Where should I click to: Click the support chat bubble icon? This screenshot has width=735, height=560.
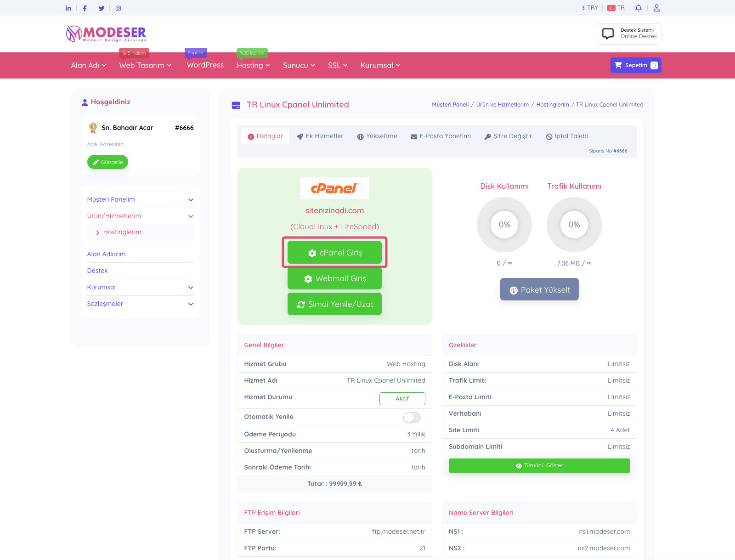[x=608, y=34]
